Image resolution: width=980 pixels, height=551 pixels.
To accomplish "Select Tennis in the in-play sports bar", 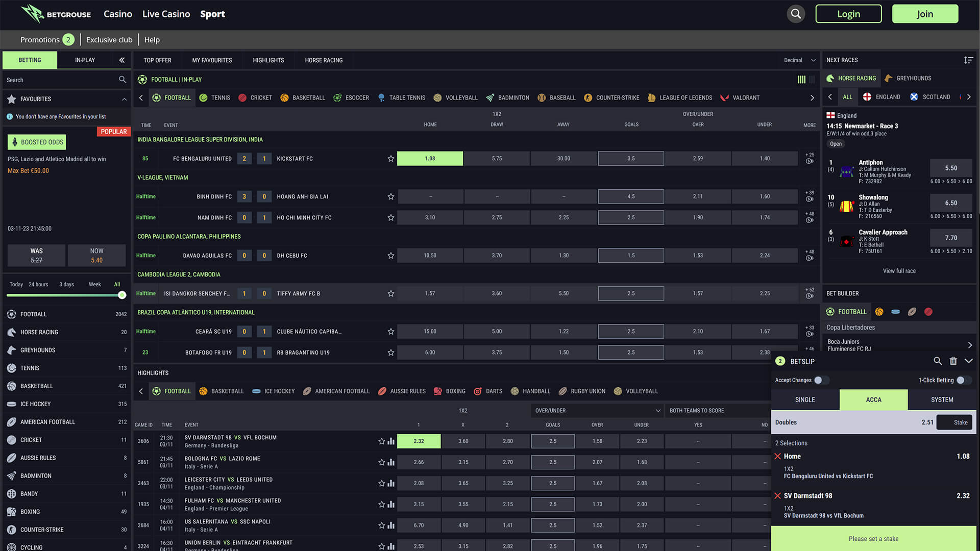I will click(x=215, y=97).
